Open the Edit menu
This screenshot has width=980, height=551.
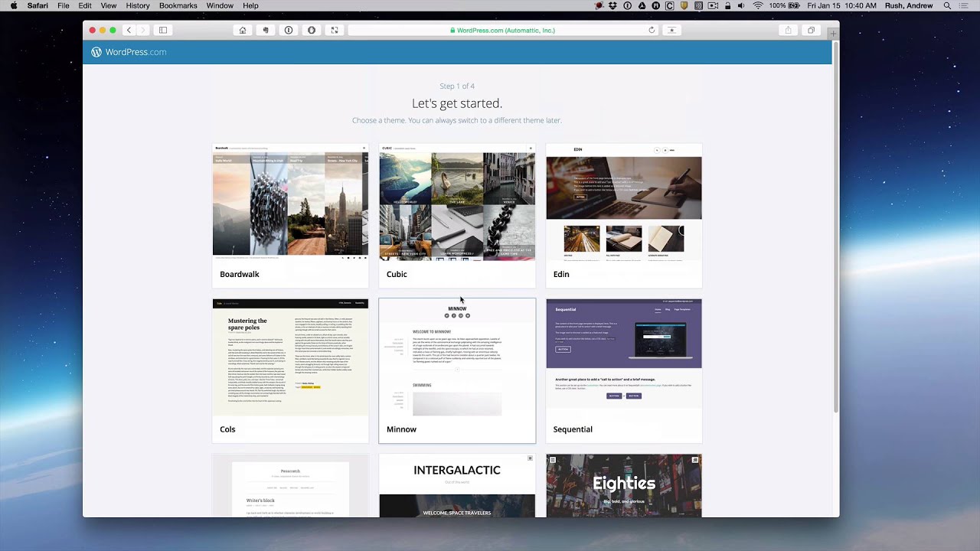coord(85,5)
